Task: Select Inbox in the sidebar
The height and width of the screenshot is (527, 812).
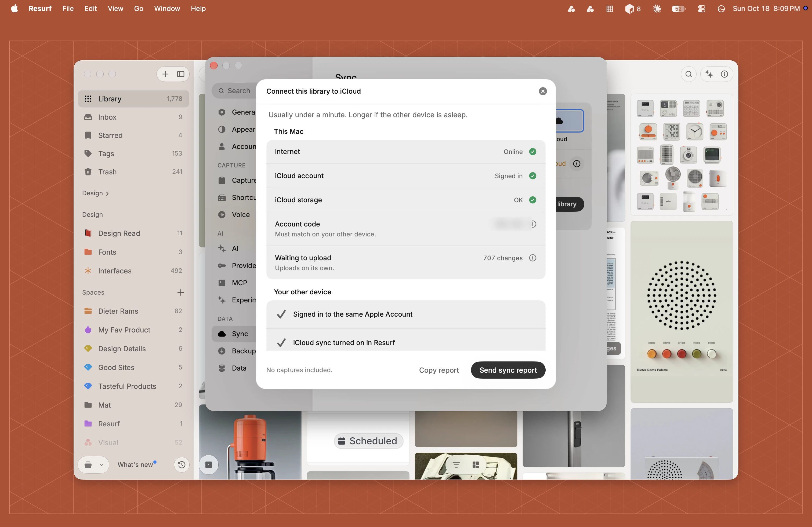Action: tap(133, 117)
